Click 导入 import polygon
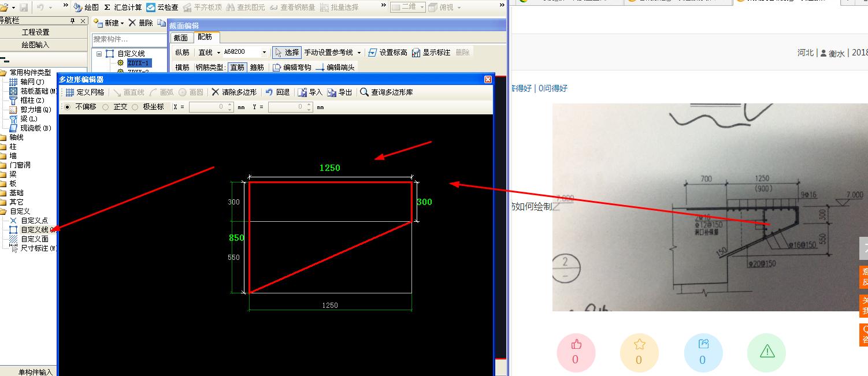This screenshot has width=868, height=376. coord(310,92)
